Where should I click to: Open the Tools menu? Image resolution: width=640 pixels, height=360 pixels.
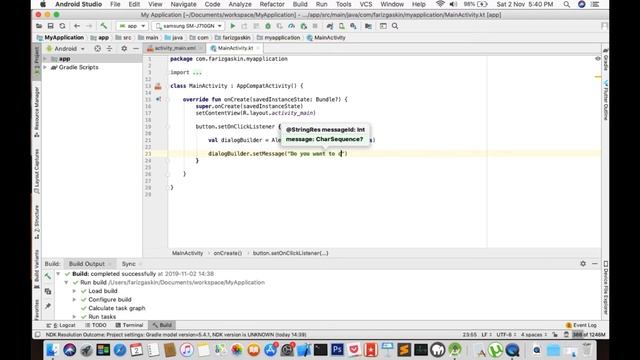pos(343,4)
